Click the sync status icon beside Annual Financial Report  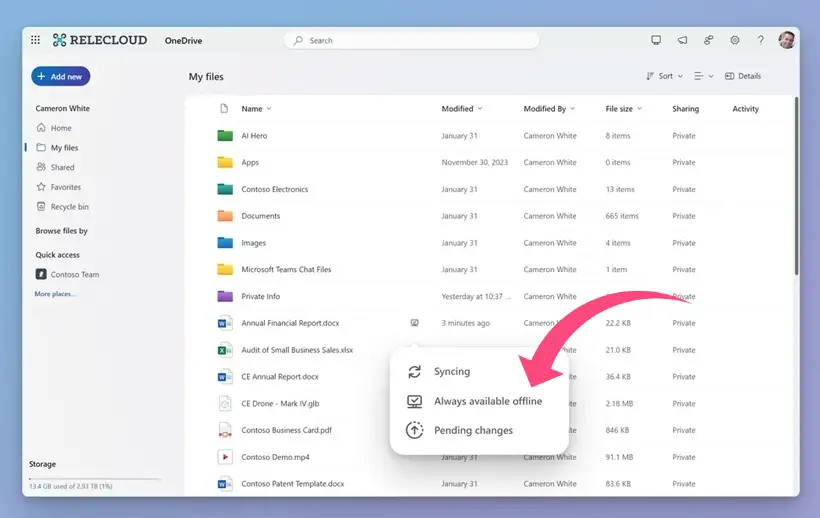[414, 323]
